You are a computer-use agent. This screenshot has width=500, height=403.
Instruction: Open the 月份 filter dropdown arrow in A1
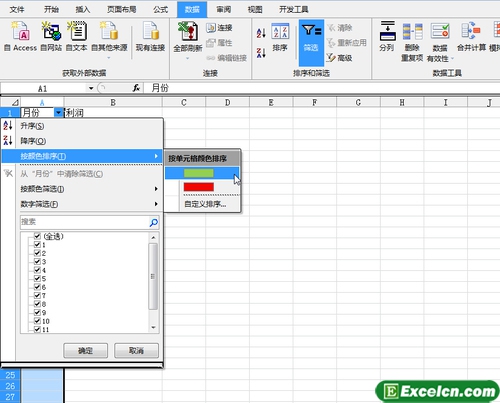tap(59, 113)
